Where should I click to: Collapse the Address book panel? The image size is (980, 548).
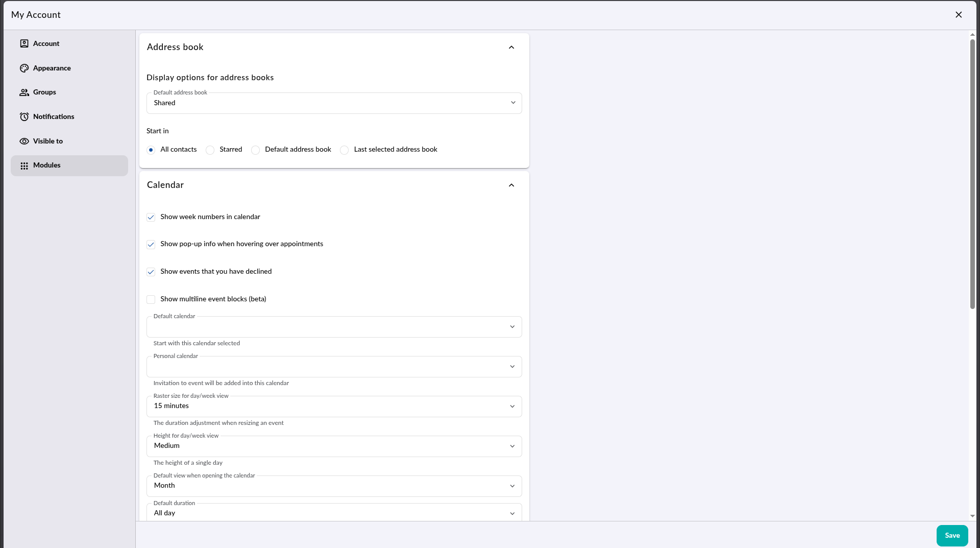coord(511,47)
